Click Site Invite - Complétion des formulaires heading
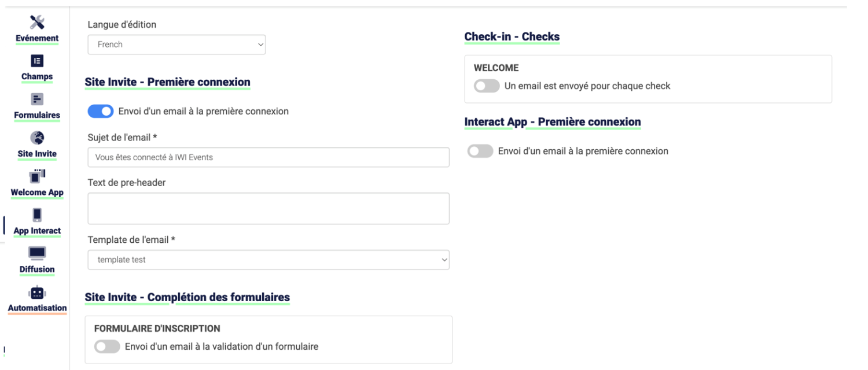Viewport: 868px width, 370px height. (187, 298)
